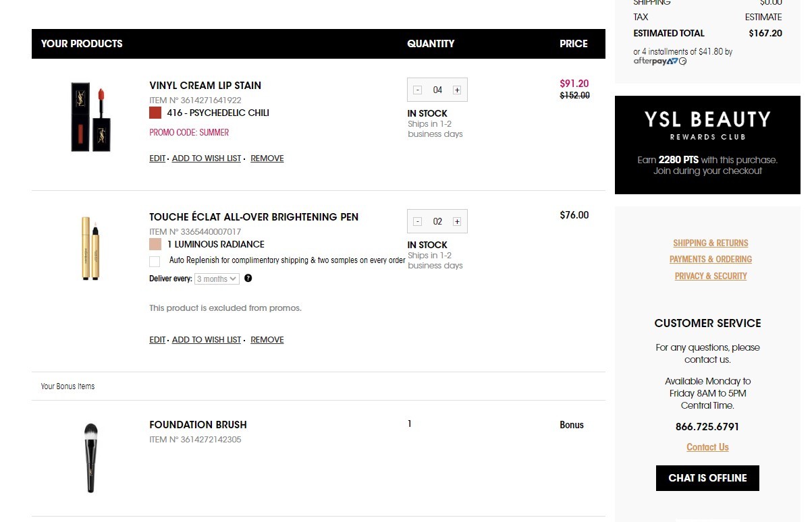Open the Vinyl Cream Lip Stain product thumbnail
Screen dimensions: 812x522
click(90, 117)
